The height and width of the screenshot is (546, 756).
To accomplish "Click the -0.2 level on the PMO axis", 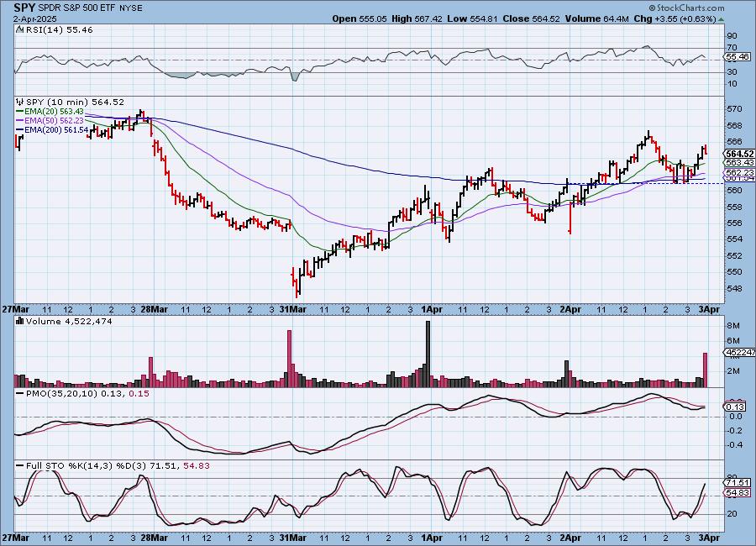I will pos(734,431).
